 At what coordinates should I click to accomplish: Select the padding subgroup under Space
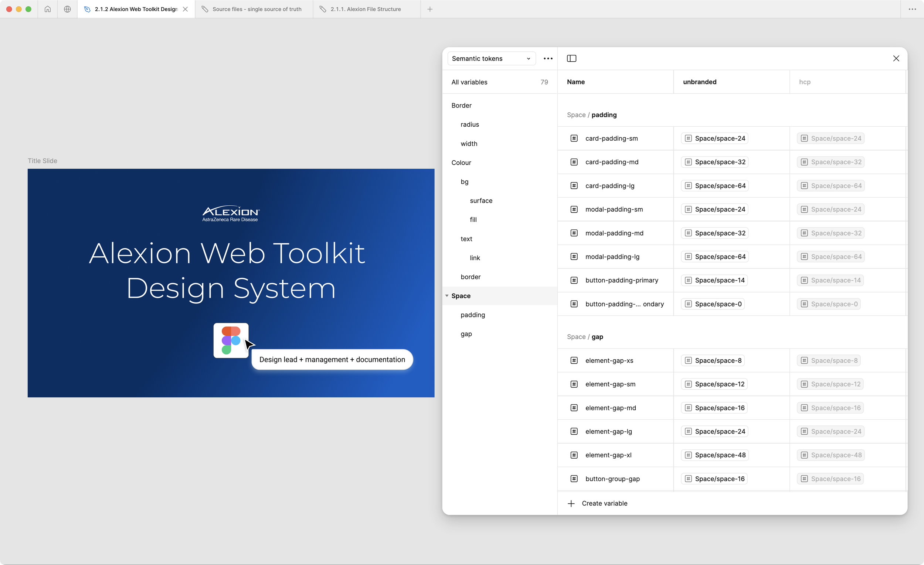[x=472, y=315]
